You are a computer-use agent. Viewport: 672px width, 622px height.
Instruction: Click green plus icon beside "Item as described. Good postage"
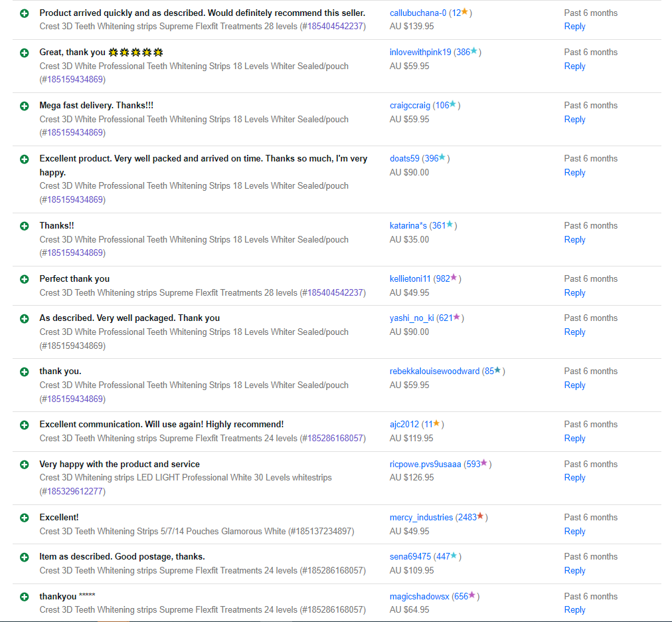pos(25,558)
